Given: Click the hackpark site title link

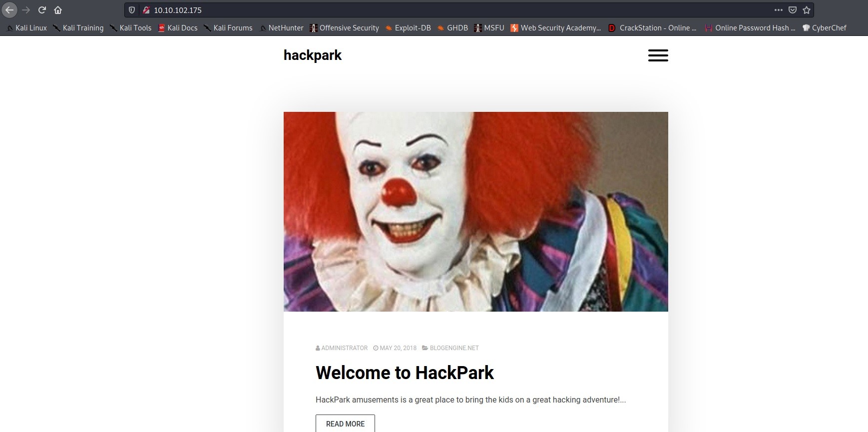Looking at the screenshot, I should (x=313, y=55).
